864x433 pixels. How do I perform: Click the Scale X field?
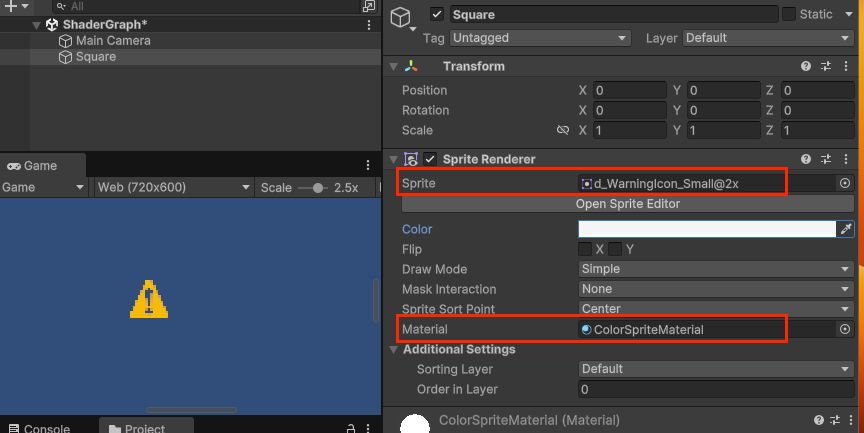629,131
